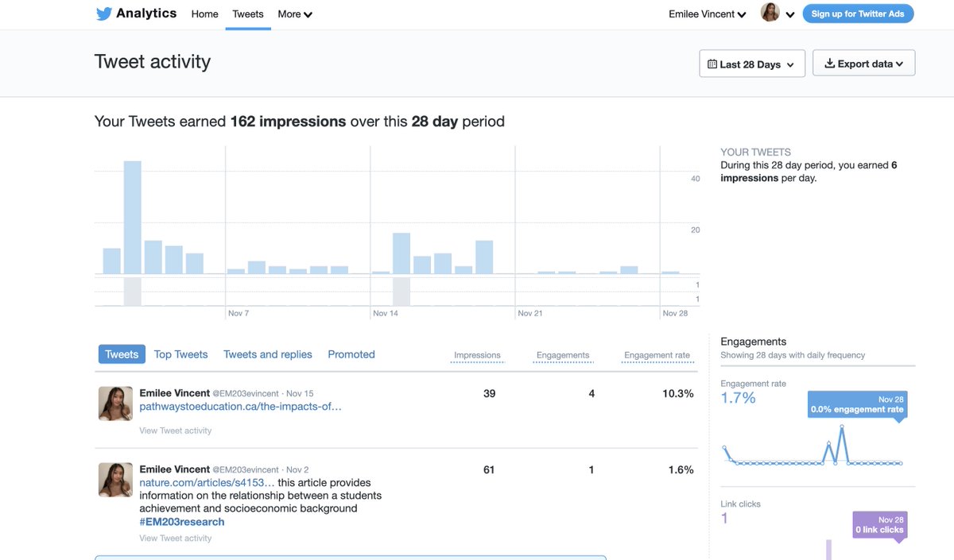Open Emilee Vincent account dropdown
The width and height of the screenshot is (954, 560).
pos(708,14)
